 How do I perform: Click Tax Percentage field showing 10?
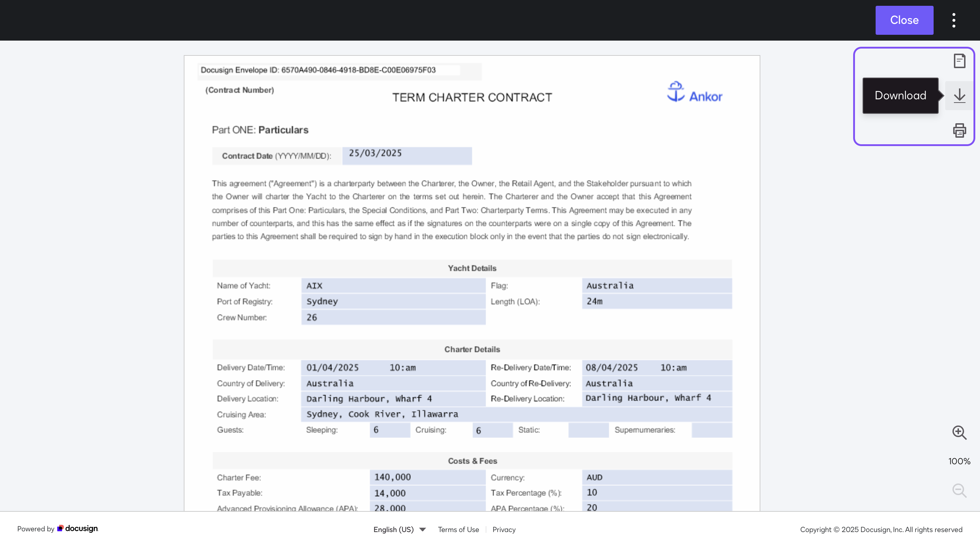pyautogui.click(x=657, y=493)
